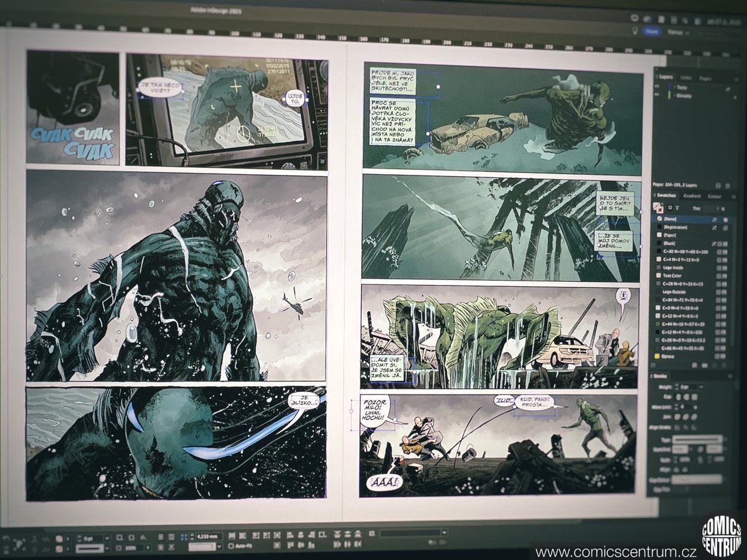
Task: Hide the Texty layer with its eye icon
Action: coord(657,86)
